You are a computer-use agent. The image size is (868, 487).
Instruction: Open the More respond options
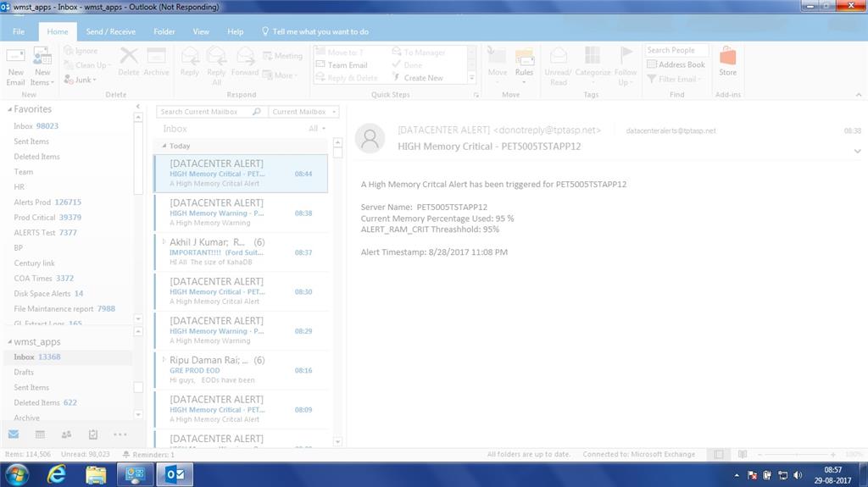(x=280, y=75)
